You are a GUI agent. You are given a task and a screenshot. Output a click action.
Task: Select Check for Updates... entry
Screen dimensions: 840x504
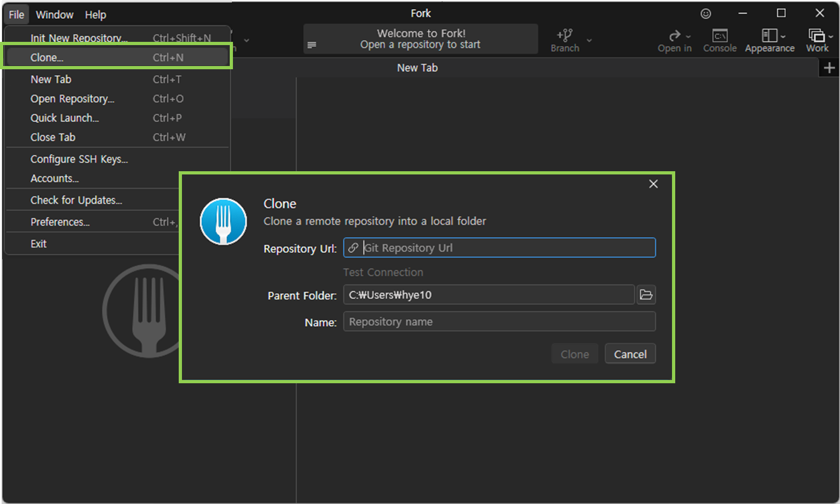click(x=92, y=200)
